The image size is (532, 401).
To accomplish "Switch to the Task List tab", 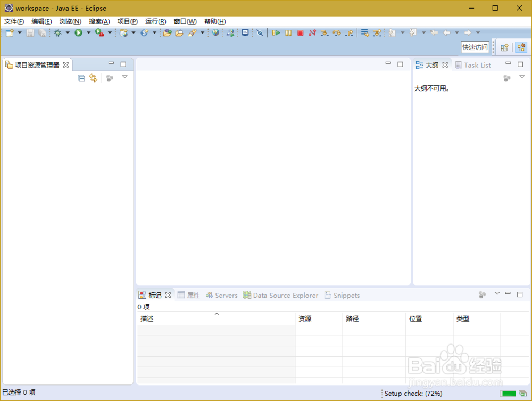I will (x=473, y=65).
